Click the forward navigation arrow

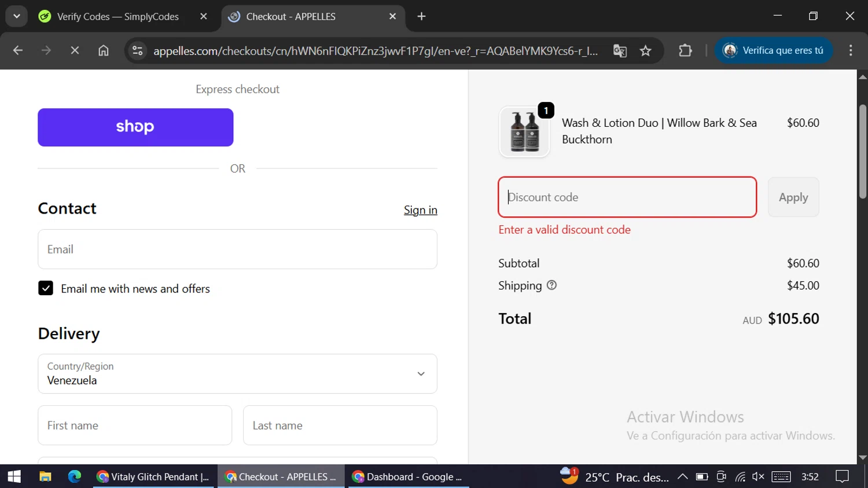click(46, 51)
